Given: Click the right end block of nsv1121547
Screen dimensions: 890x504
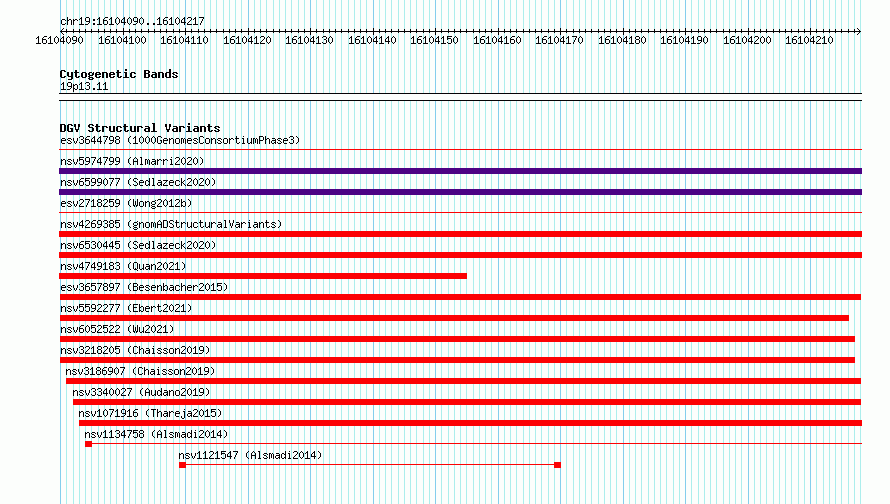Looking at the screenshot, I should coord(557,465).
